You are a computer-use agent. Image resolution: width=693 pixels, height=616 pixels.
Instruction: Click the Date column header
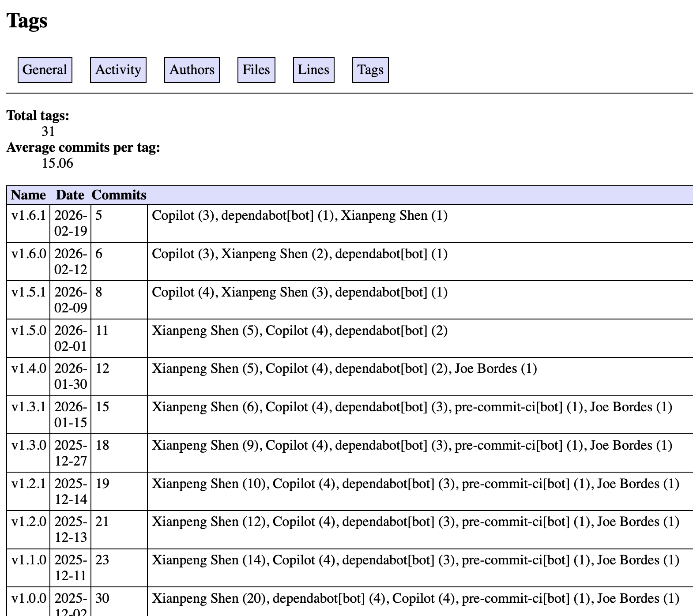point(70,195)
